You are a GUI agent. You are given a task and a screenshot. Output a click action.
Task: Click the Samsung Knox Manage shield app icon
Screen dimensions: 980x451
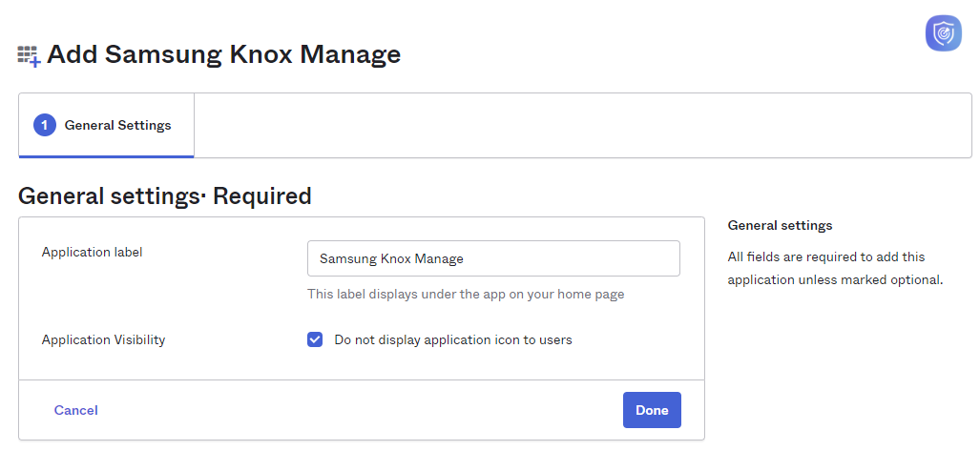(943, 33)
